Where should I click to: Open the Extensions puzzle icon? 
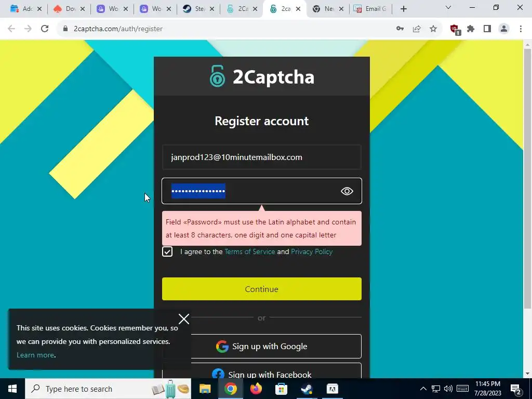(x=471, y=29)
